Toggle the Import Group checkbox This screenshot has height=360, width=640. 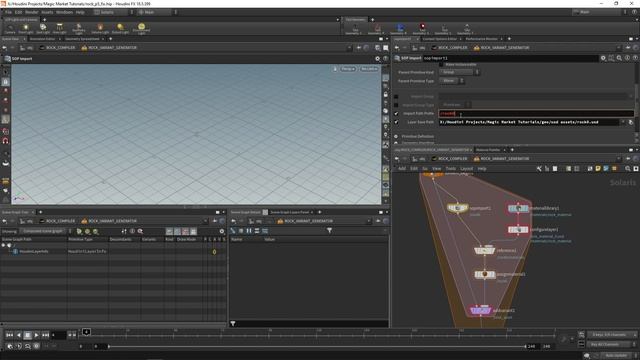pyautogui.click(x=396, y=97)
